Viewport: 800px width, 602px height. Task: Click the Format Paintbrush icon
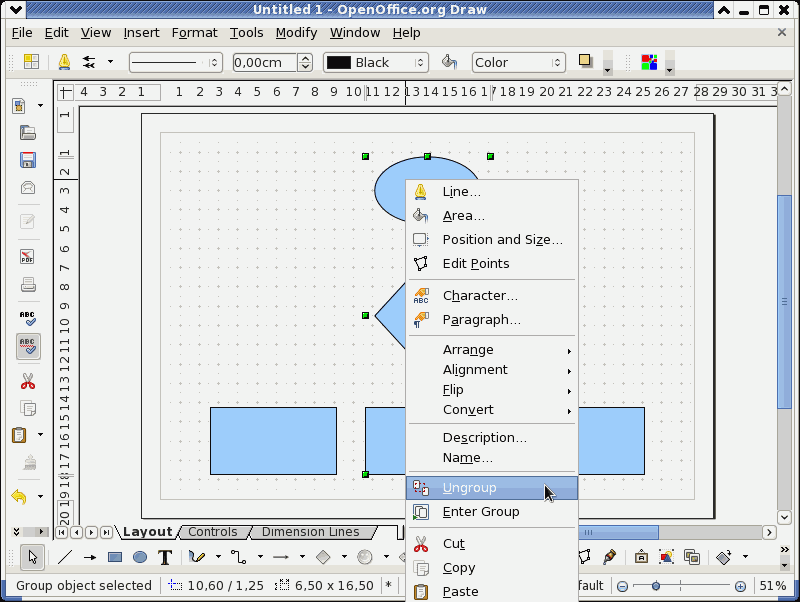click(x=29, y=462)
